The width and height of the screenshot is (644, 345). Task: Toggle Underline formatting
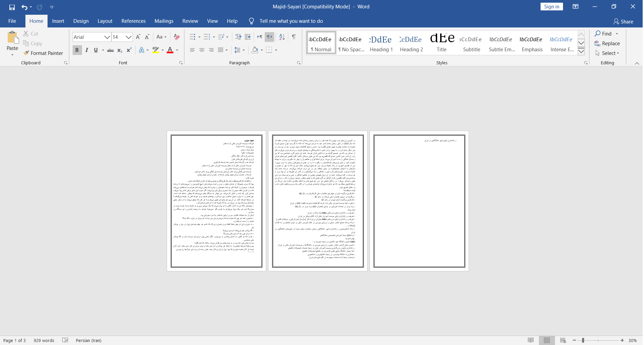click(96, 50)
